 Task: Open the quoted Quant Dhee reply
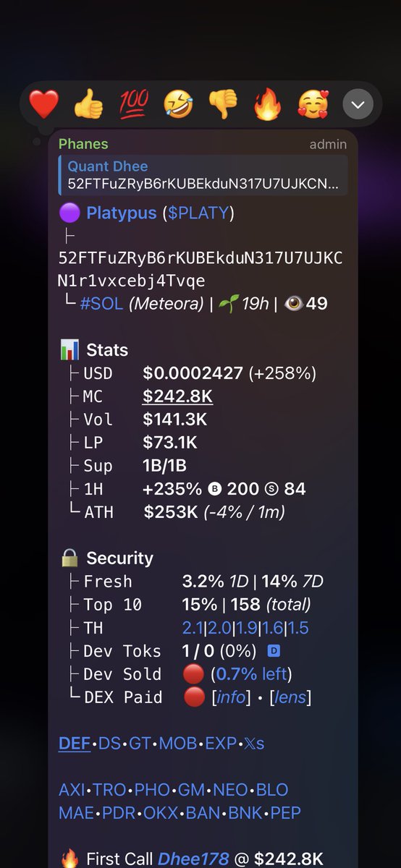(x=203, y=175)
